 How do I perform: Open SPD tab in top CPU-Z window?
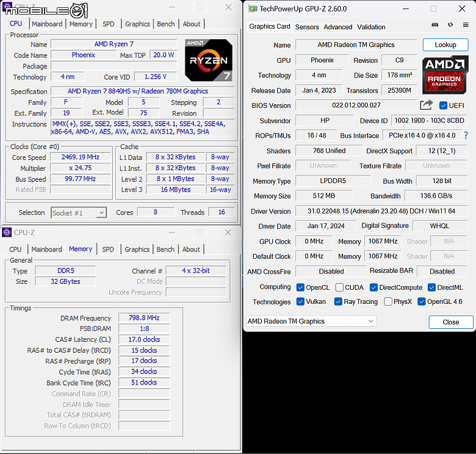pos(109,24)
